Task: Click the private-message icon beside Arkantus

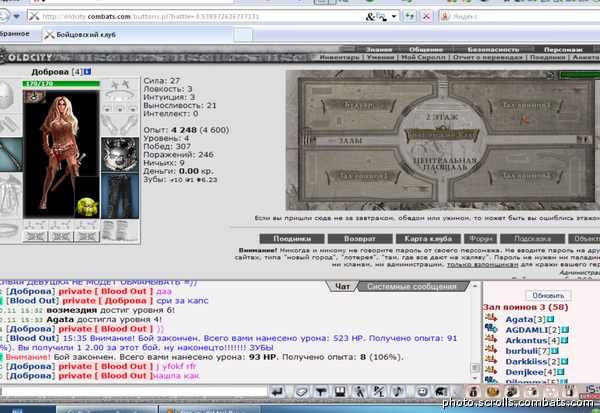Action: [491, 340]
